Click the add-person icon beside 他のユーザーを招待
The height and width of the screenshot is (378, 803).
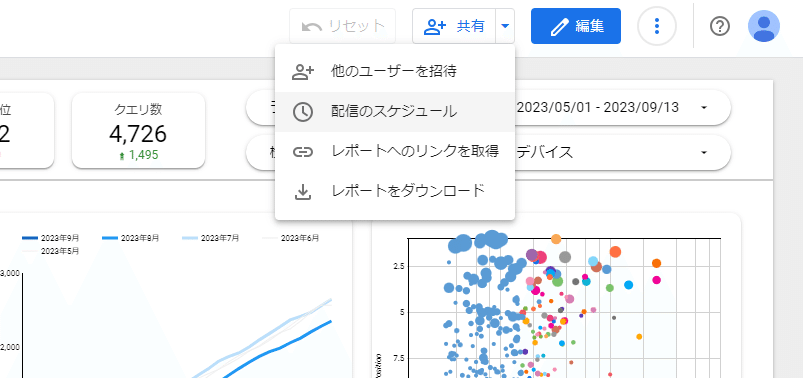pos(303,72)
